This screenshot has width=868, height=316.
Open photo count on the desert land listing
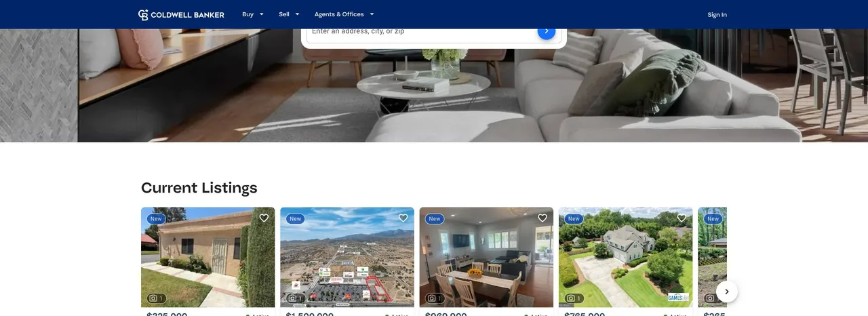coord(296,298)
